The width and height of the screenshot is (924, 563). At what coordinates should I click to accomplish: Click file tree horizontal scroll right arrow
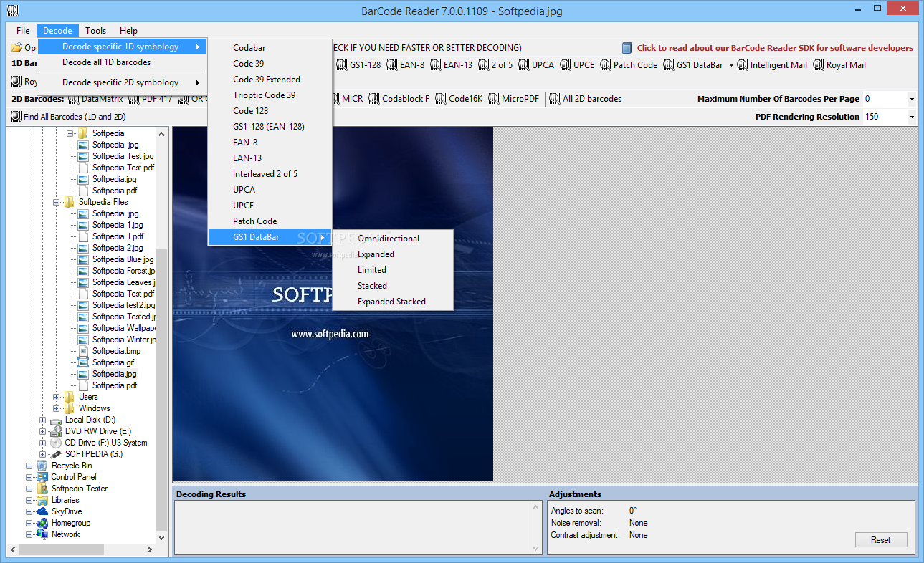pyautogui.click(x=150, y=549)
